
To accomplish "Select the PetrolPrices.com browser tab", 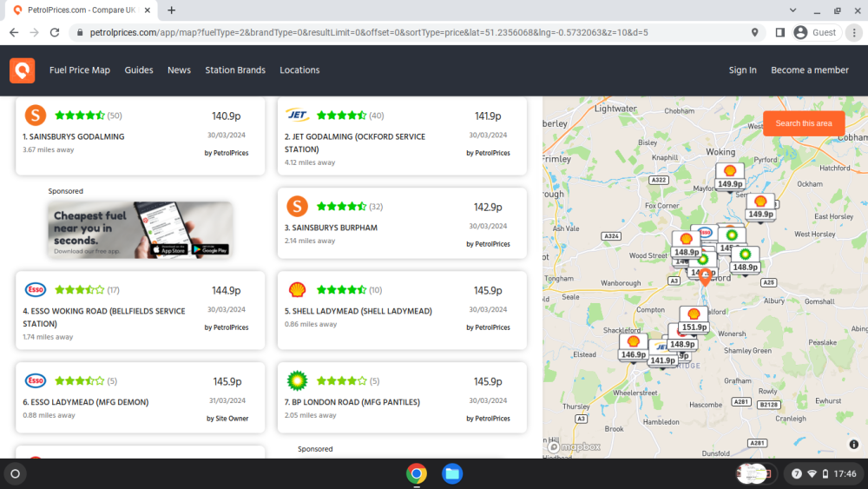I will pyautogui.click(x=81, y=10).
